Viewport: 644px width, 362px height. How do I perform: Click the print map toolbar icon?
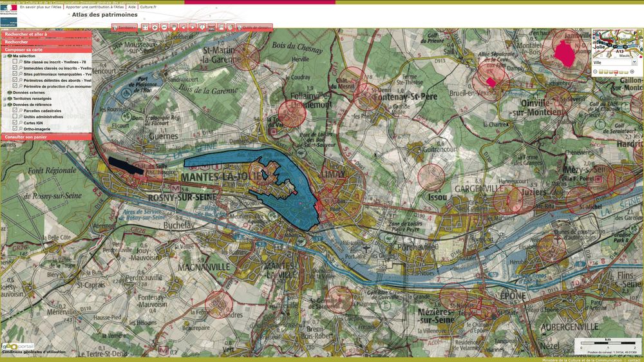[221, 27]
